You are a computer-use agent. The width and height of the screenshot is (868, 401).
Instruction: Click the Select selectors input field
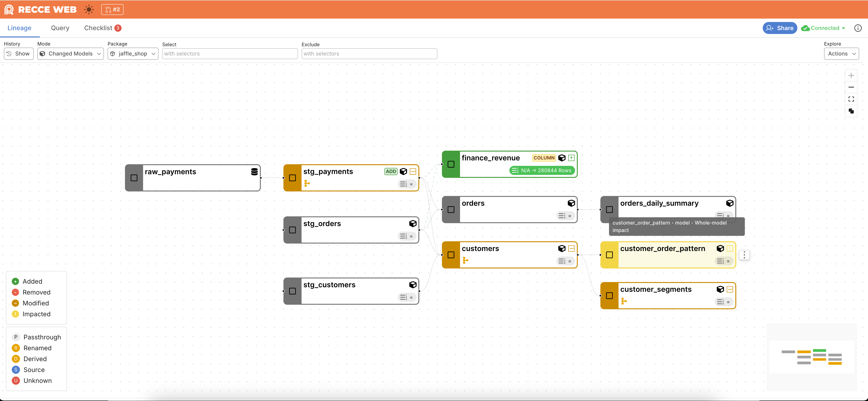(230, 54)
